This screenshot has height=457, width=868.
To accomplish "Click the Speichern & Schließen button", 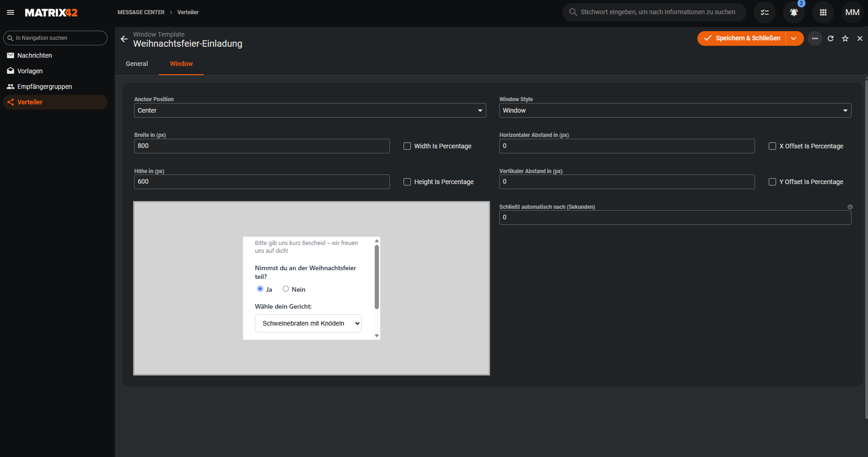I will [742, 38].
